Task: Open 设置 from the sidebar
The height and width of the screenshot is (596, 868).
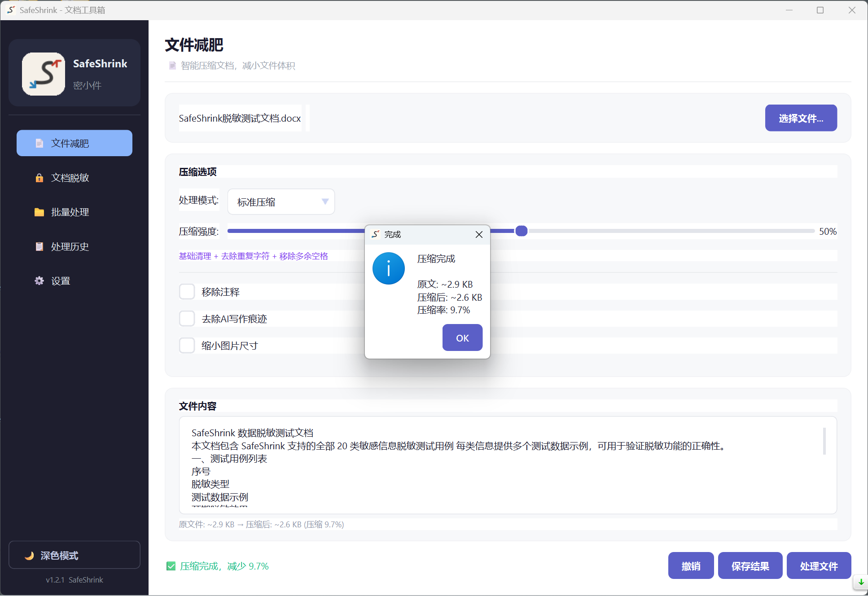Action: coord(75,281)
